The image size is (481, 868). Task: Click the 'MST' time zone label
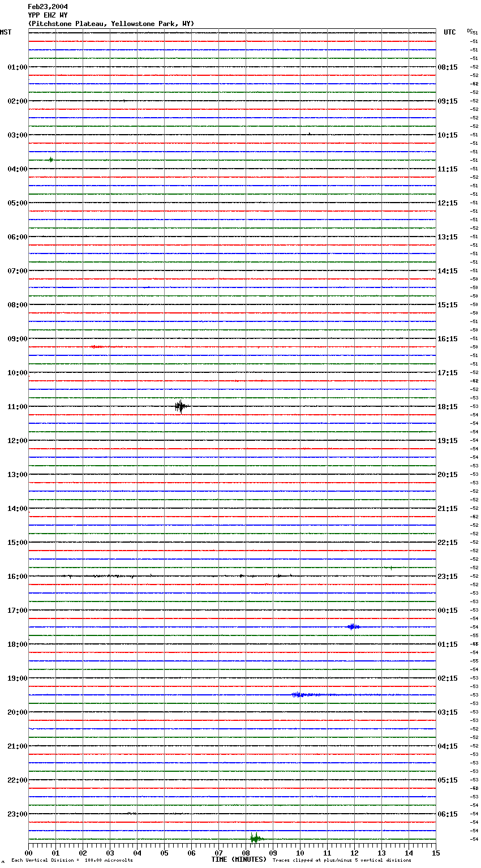coord(6,32)
